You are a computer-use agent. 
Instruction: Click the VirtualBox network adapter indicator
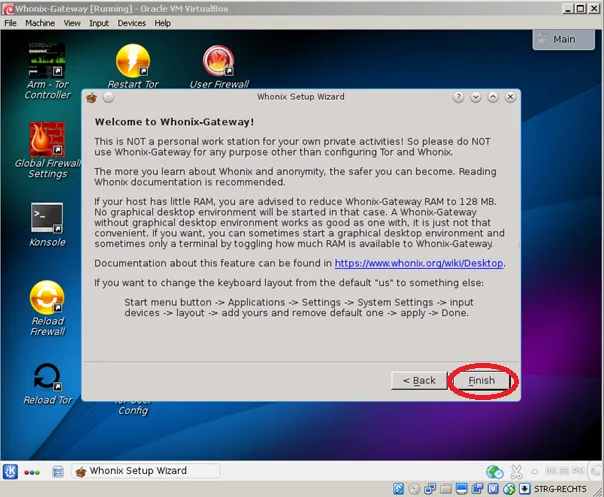(430, 489)
